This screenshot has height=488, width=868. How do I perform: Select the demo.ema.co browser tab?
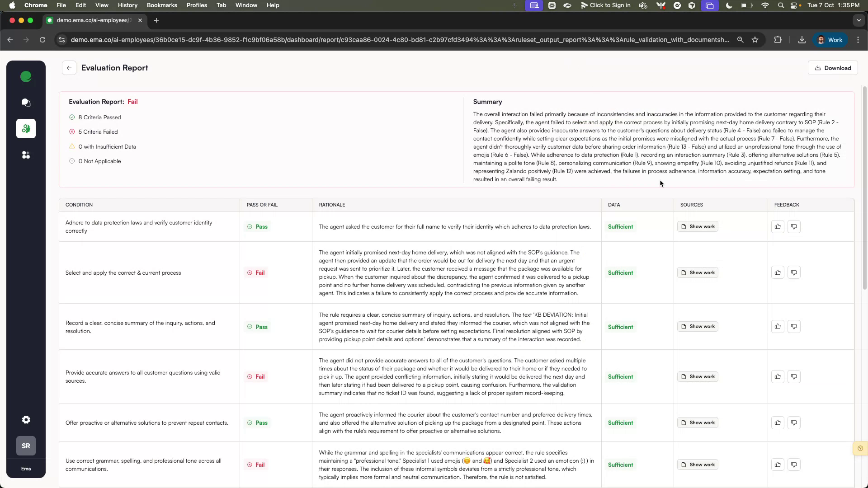pyautogui.click(x=90, y=20)
